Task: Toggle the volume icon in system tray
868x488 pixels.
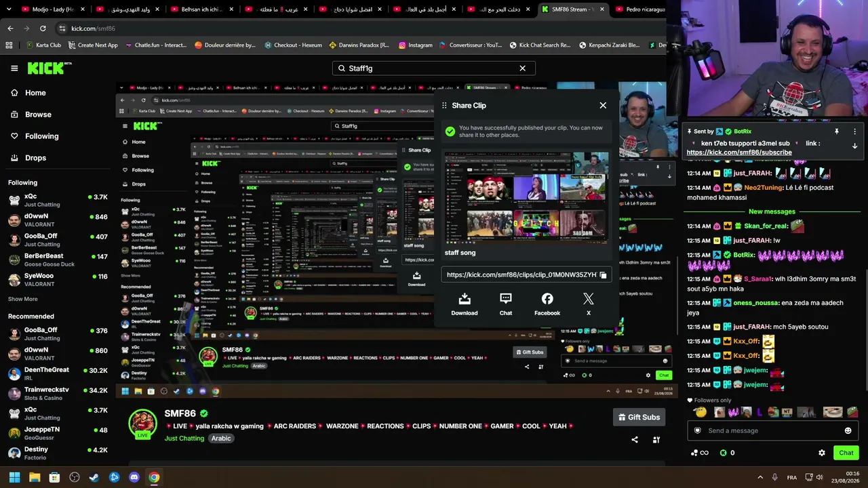Action: click(x=819, y=477)
